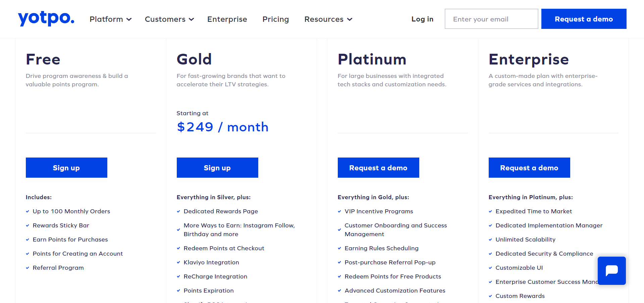Click Sign up under the Gold plan
This screenshot has height=303, width=644.
[x=217, y=168]
